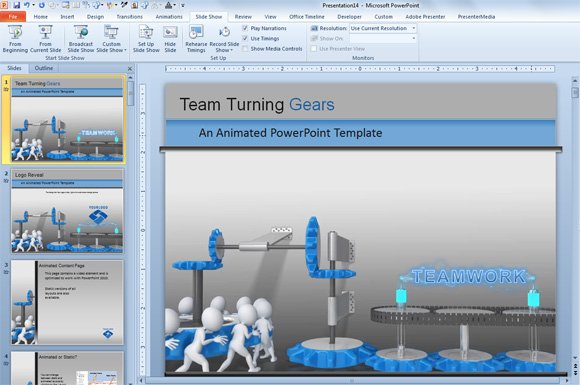This screenshot has width=580, height=385.
Task: Open Record Slide Show dropdown arrow
Action: [x=232, y=50]
